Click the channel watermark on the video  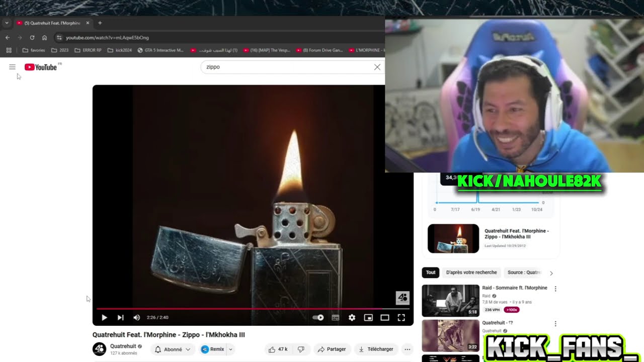[x=402, y=298]
